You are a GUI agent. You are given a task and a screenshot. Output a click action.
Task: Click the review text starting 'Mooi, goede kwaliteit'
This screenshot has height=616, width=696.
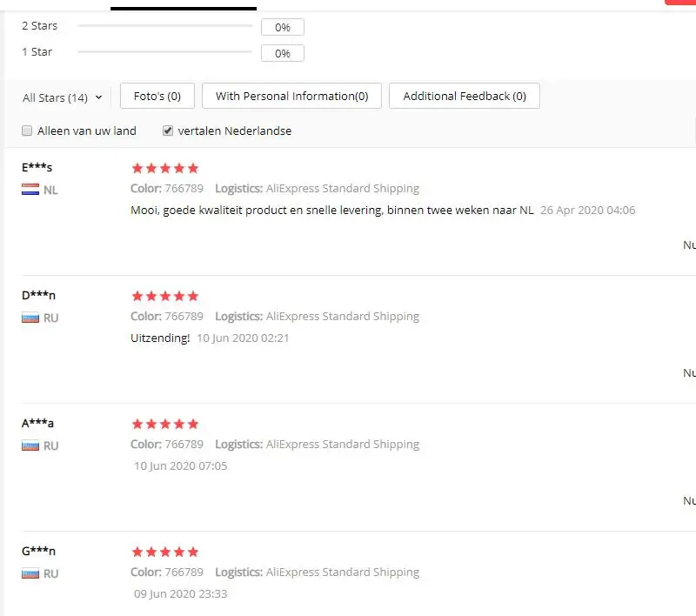332,210
